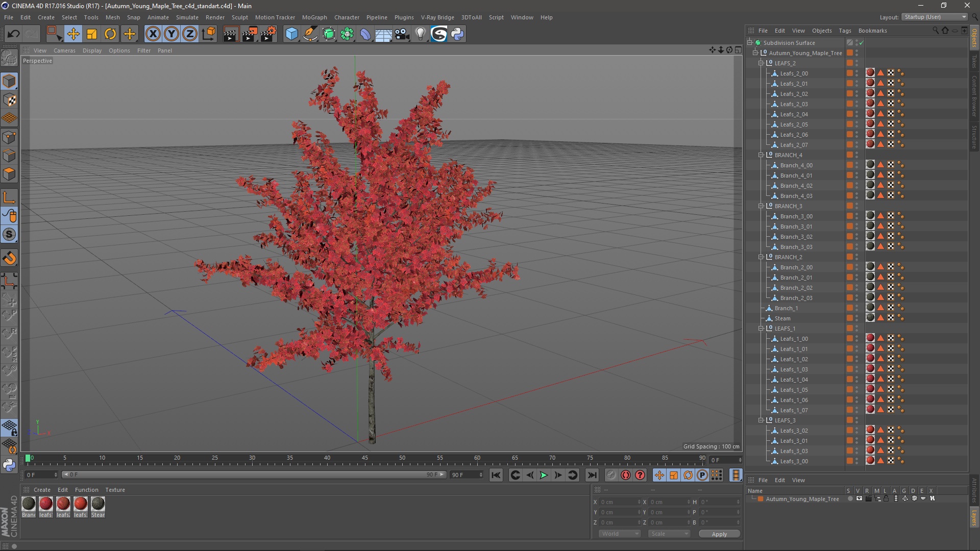Switch to the Takes side tab
Viewport: 980px width, 551px height.
974,61
